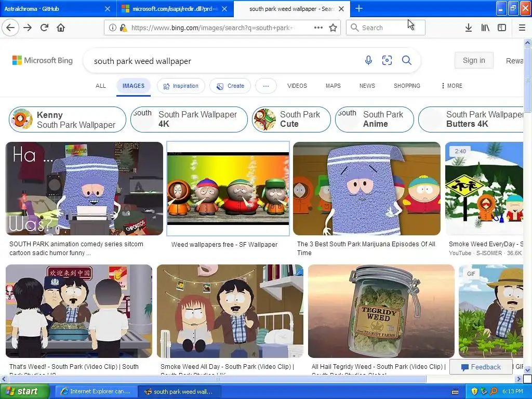Open the Weed wallpapers free thumbnail

point(228,189)
